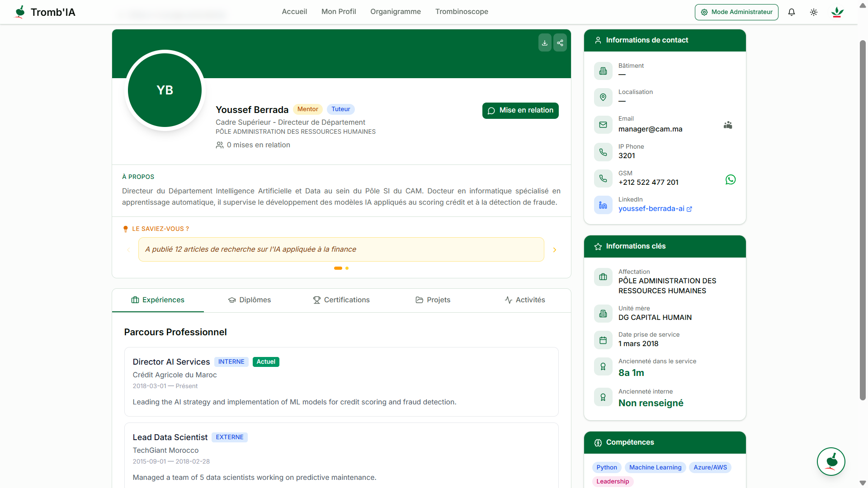868x488 pixels.
Task: Click the Mentor badge
Action: tap(308, 109)
